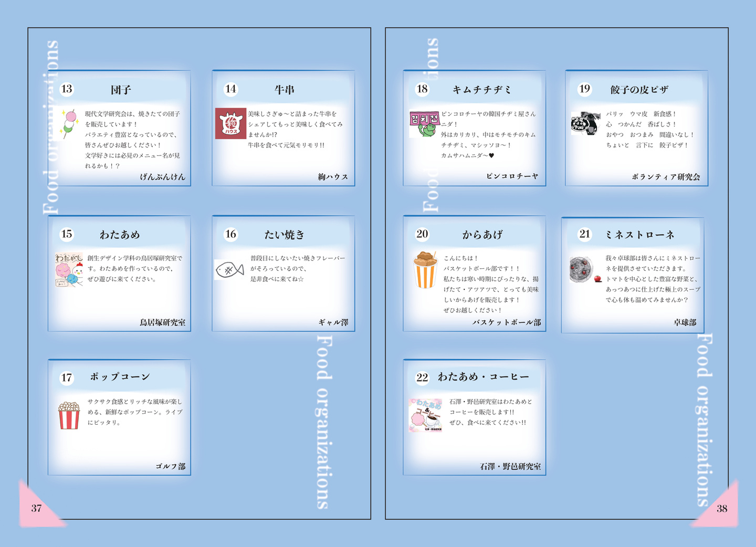
Task: Click the げんぶんけん organization name
Action: (x=163, y=177)
